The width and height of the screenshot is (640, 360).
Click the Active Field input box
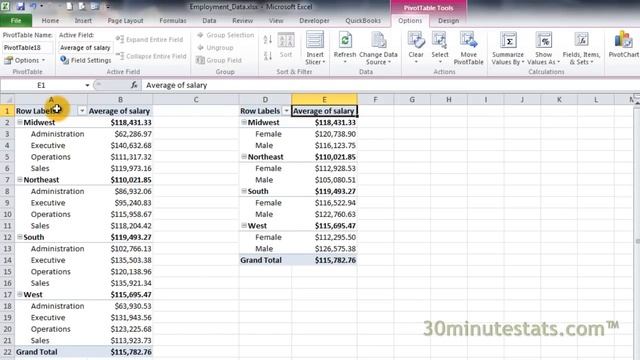click(85, 48)
